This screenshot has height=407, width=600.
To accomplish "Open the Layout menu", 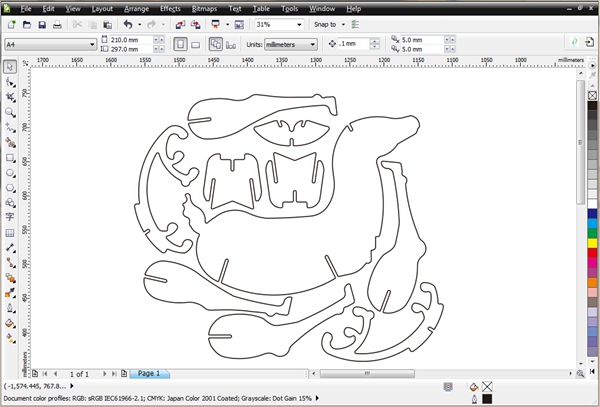I will pyautogui.click(x=102, y=8).
